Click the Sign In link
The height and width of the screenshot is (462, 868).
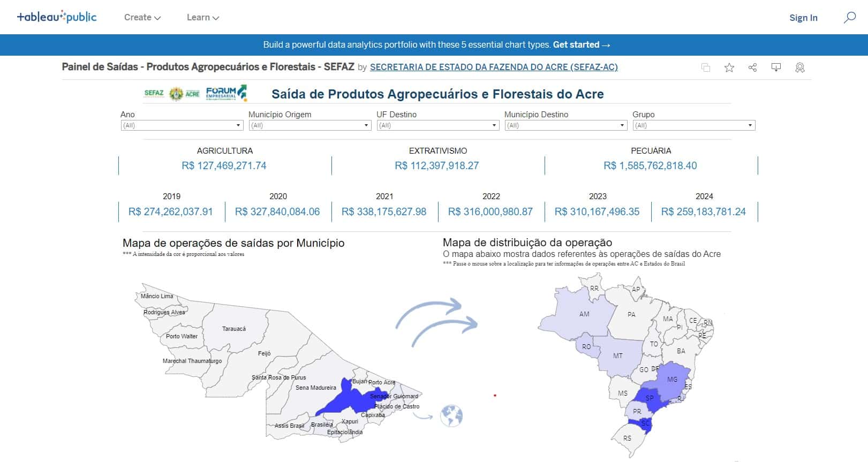point(803,18)
